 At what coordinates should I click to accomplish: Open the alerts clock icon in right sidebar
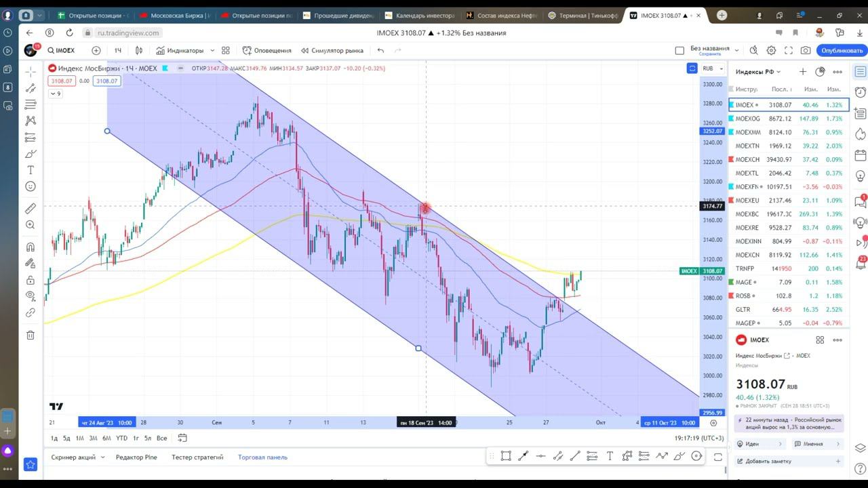pos(861,92)
